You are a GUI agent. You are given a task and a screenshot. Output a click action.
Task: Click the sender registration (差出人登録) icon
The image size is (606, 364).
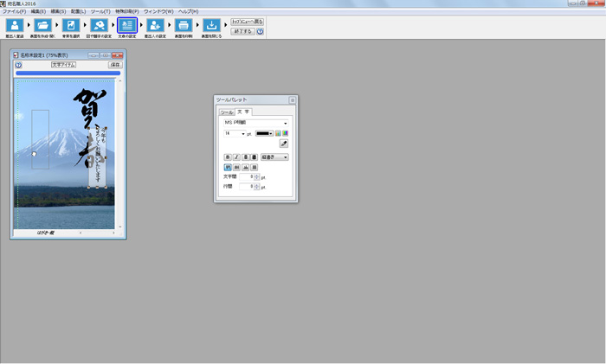14,26
